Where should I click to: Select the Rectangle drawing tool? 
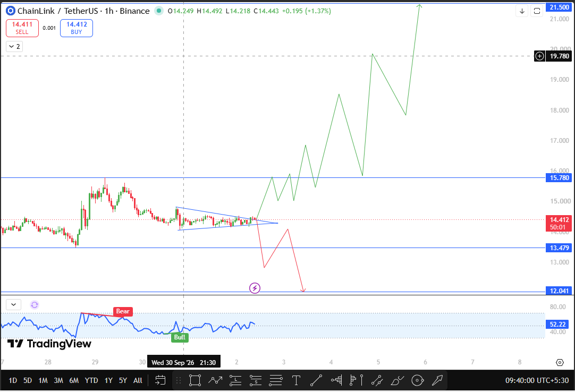[195, 380]
